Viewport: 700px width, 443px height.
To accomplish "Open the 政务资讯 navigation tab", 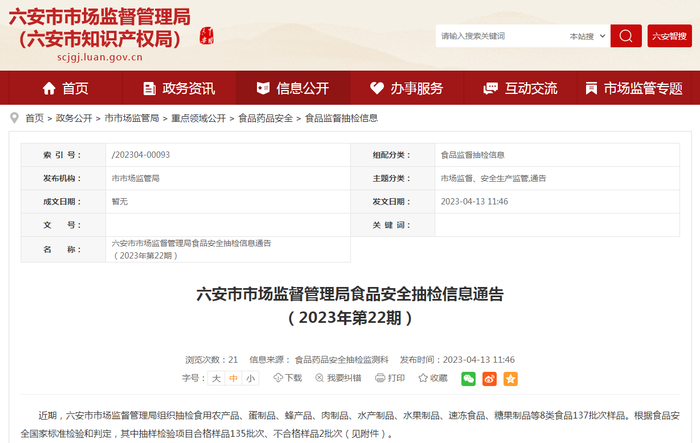I will click(x=179, y=88).
